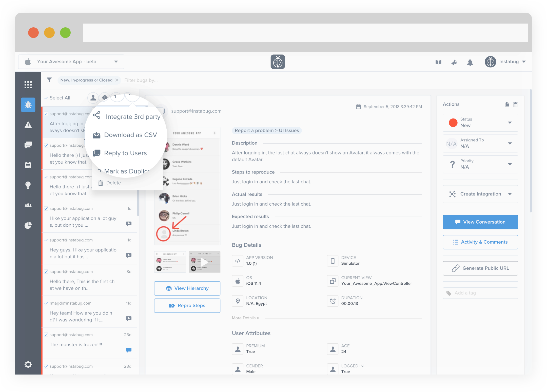The width and height of the screenshot is (547, 392).
Task: Open the Your Awesome App selector dropdown
Action: 71,62
